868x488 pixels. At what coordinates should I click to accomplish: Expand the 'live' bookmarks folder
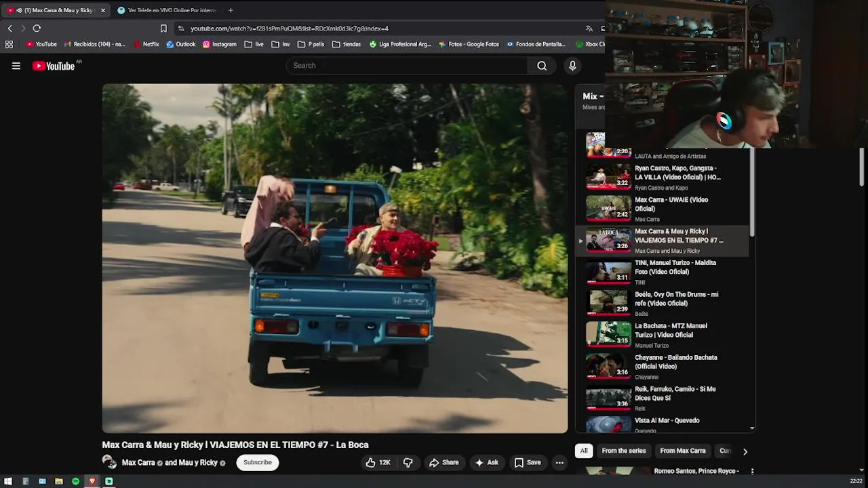[x=254, y=44]
